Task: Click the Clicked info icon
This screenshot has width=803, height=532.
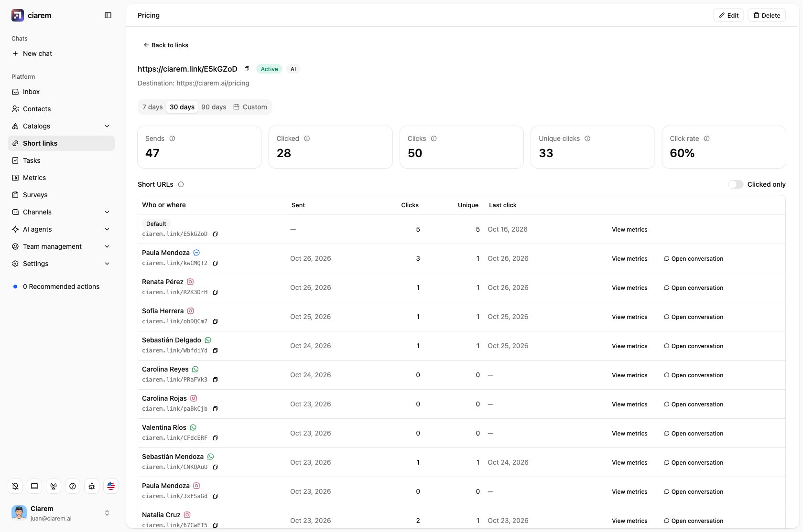Action: [x=307, y=138]
